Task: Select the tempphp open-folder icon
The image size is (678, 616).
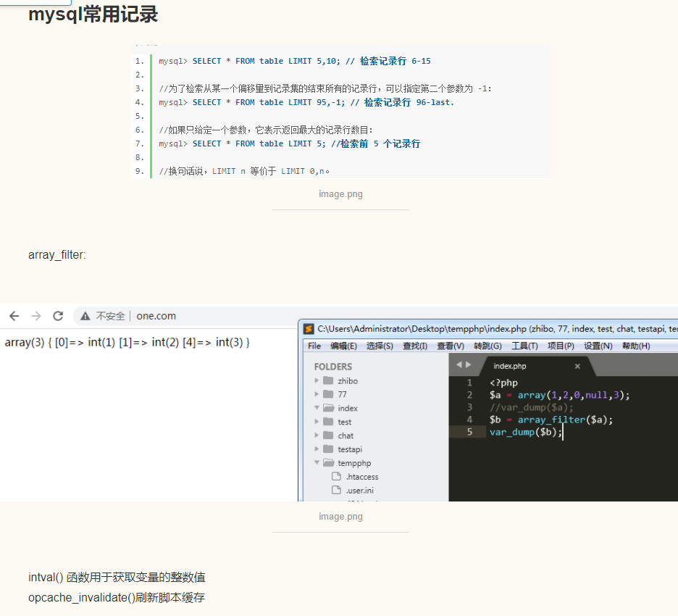Action: pyautogui.click(x=329, y=463)
